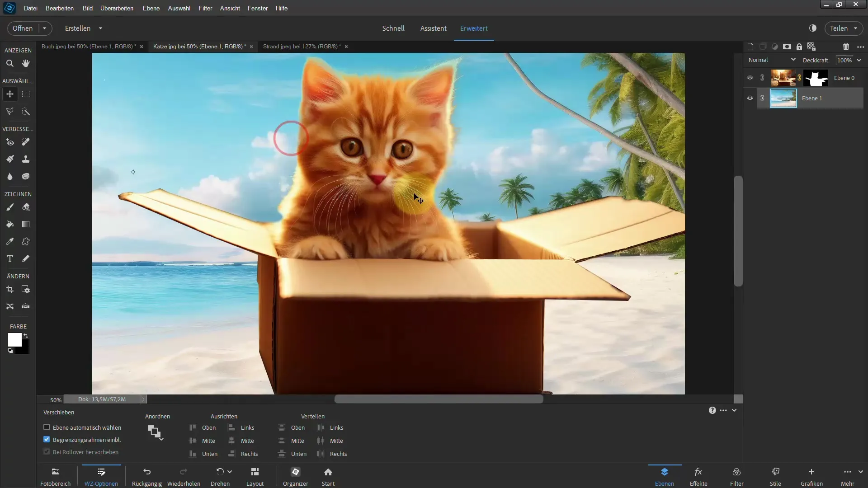The image size is (868, 488).
Task: Toggle the link icon on Ebene 1
Action: click(762, 98)
